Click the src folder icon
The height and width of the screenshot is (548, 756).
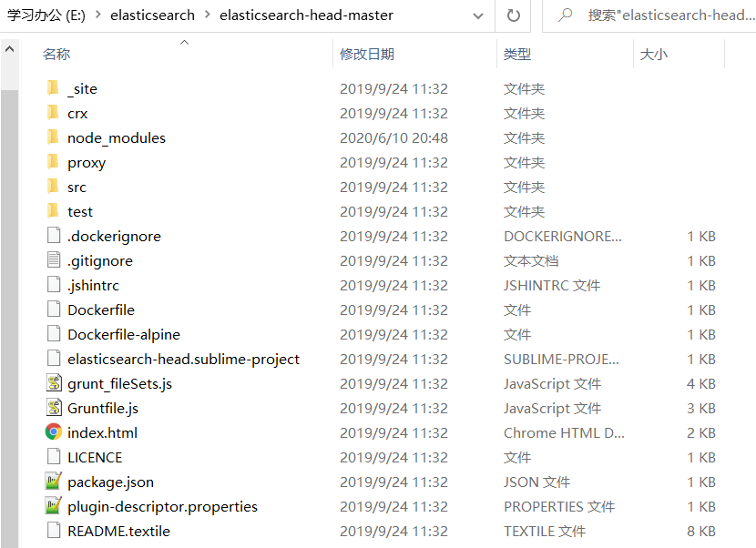53,187
